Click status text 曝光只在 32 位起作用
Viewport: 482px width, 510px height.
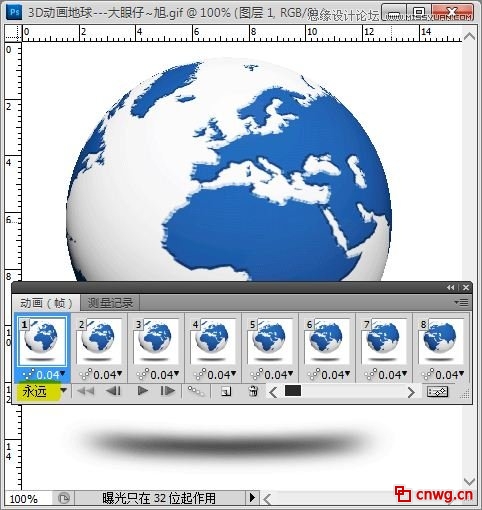click(159, 498)
